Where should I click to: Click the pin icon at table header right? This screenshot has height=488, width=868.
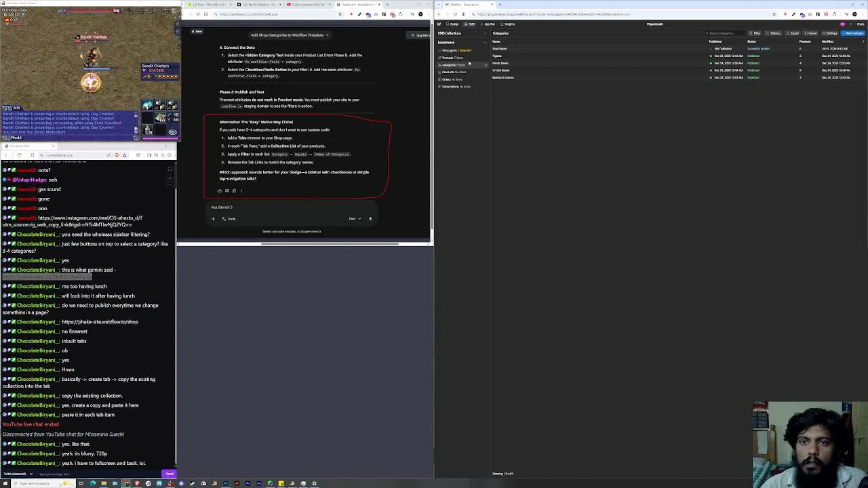click(x=863, y=41)
